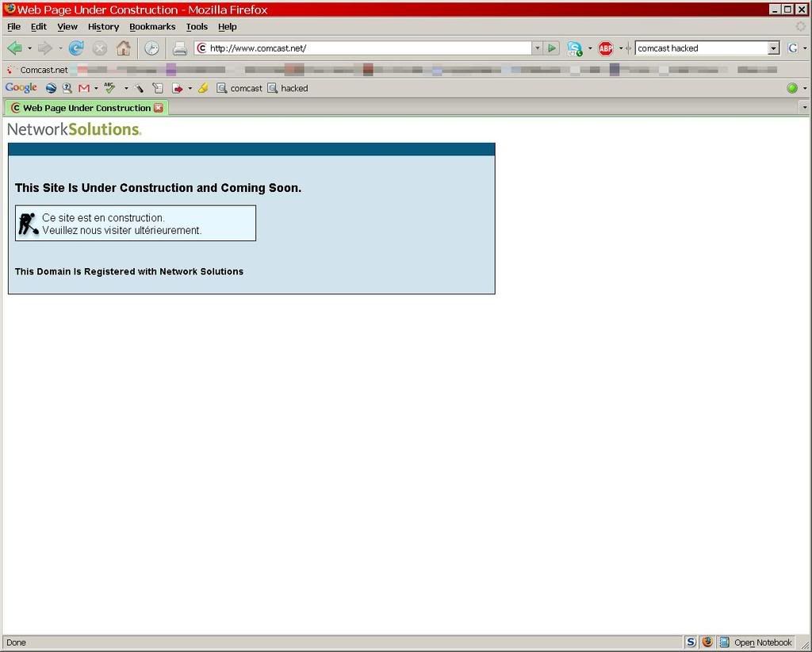Open Gmail icon on Google Toolbar
This screenshot has width=812, height=652.
click(x=84, y=89)
